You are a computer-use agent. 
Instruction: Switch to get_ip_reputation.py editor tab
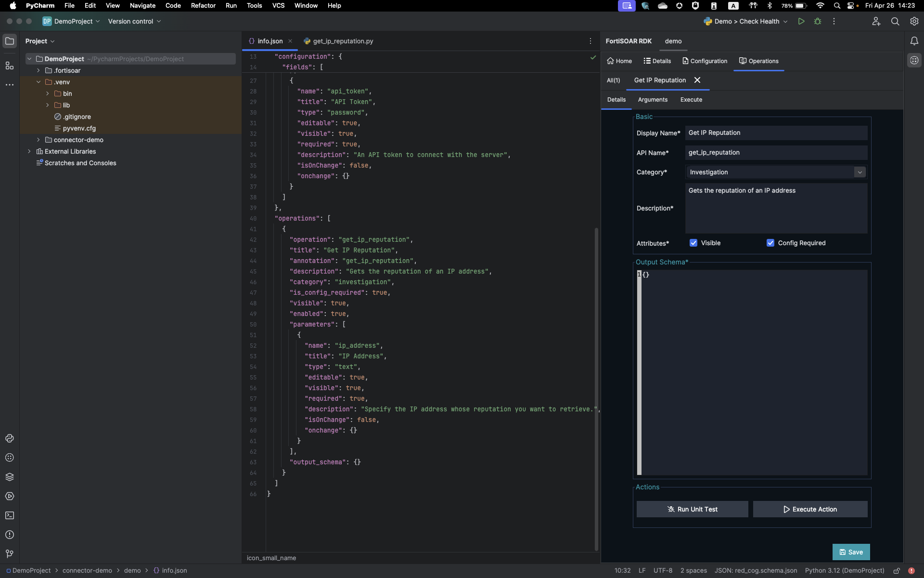343,41
